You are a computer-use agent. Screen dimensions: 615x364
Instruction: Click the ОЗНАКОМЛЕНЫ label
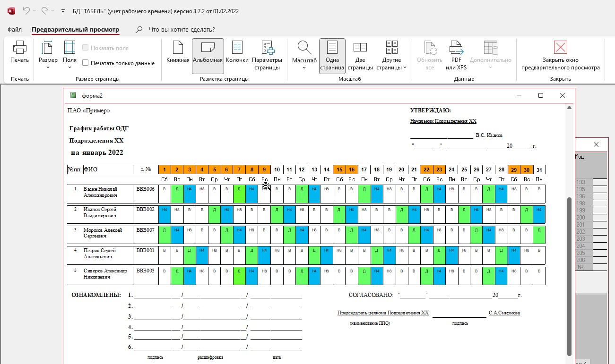point(96,295)
